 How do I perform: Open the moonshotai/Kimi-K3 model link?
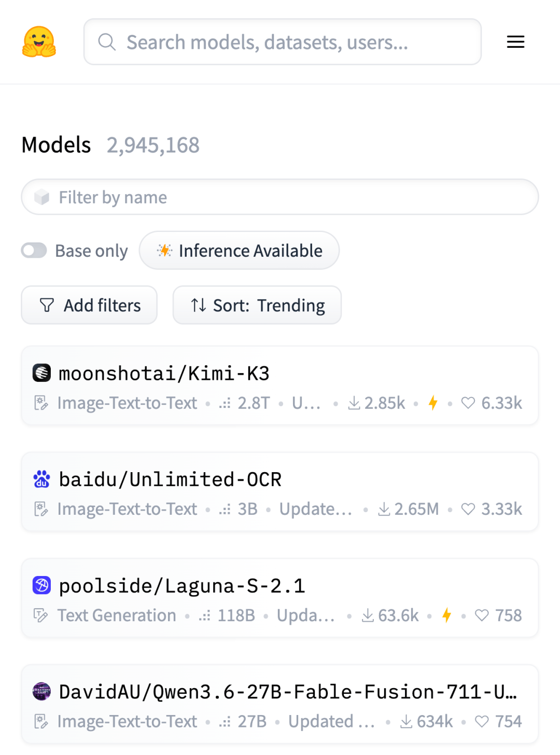[164, 373]
